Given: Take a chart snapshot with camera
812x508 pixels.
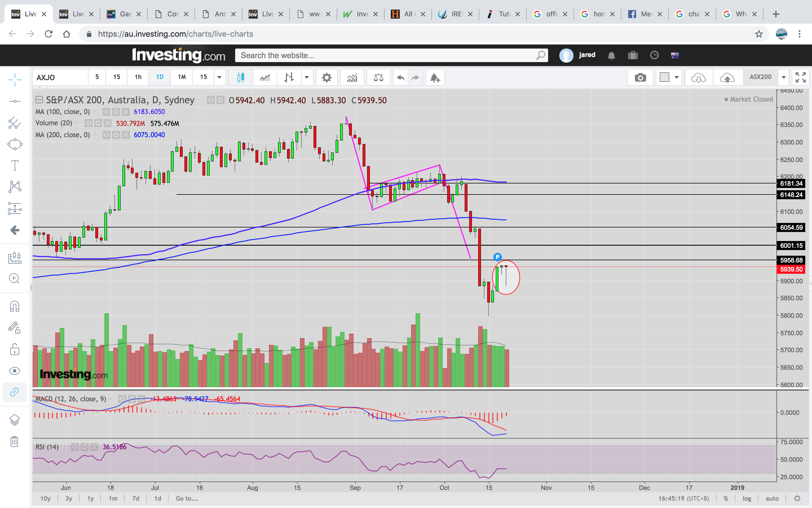Looking at the screenshot, I should click(x=640, y=78).
